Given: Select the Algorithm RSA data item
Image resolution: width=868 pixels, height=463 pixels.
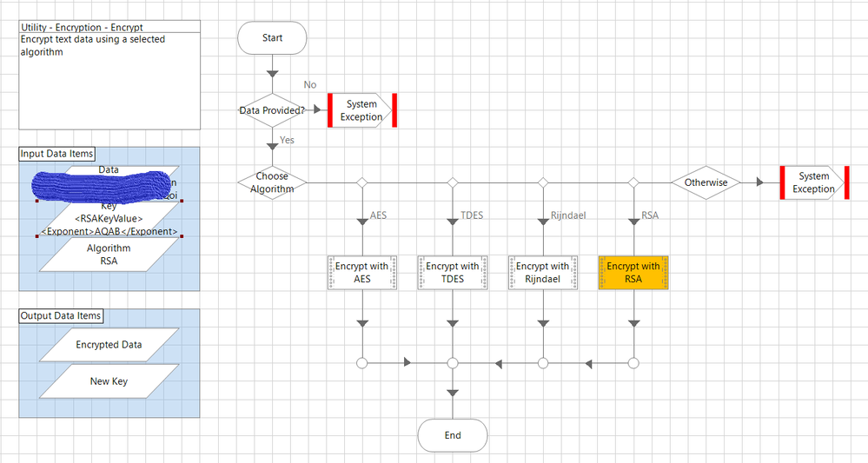Looking at the screenshot, I should point(109,255).
